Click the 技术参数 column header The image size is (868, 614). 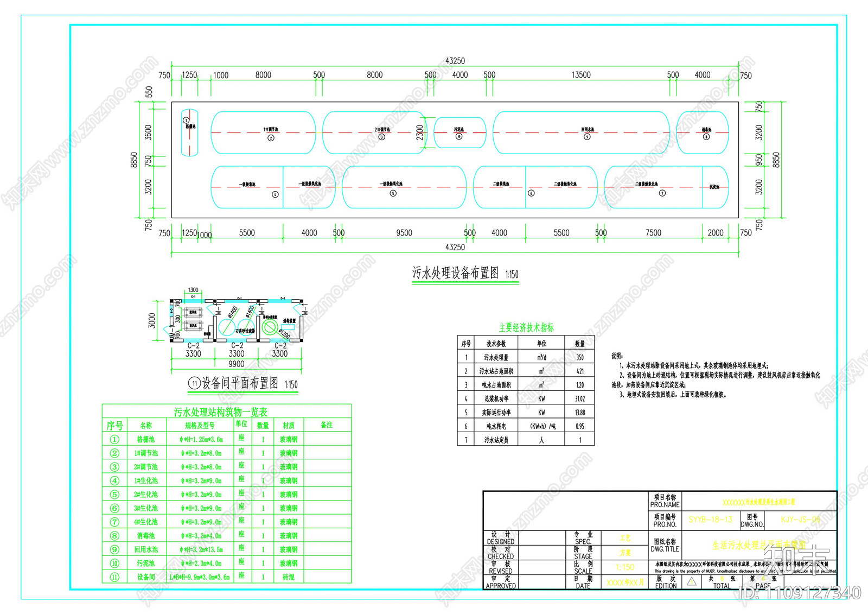[496, 344]
